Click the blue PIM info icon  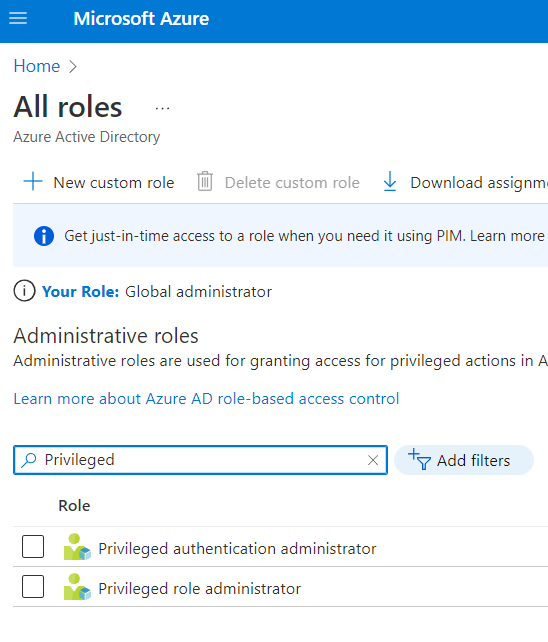(x=44, y=236)
